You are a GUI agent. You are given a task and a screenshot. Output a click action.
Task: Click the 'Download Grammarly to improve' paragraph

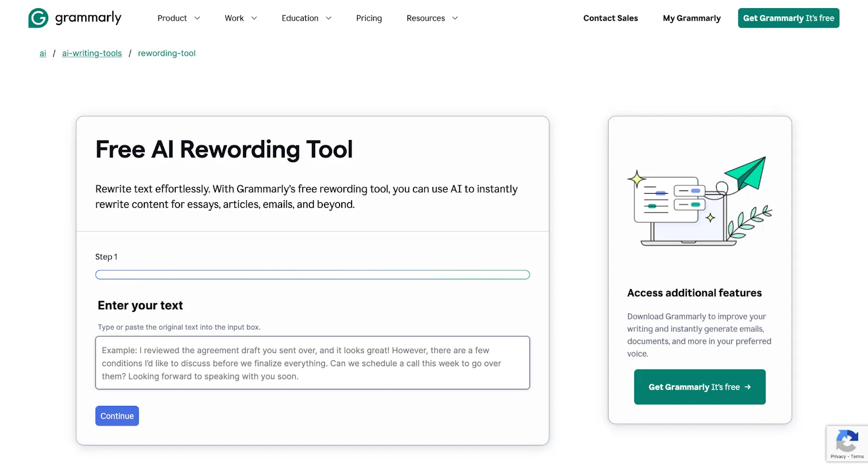[699, 335]
